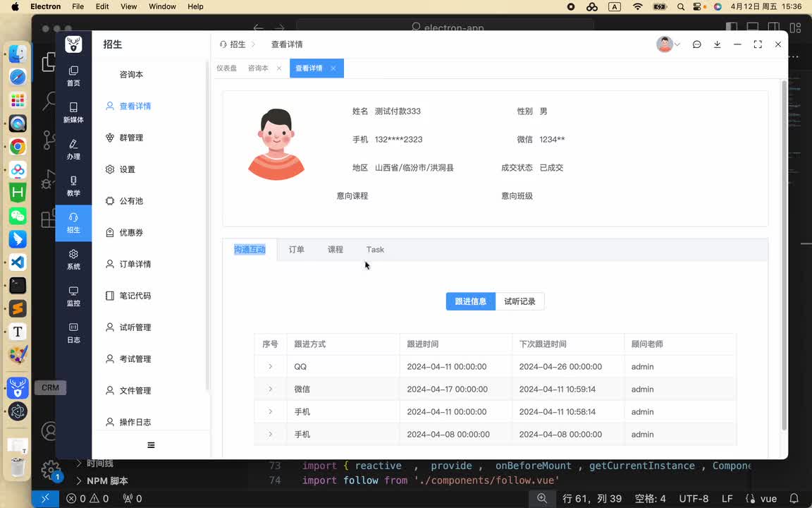The width and height of the screenshot is (812, 508).
Task: Close the 咨询本 page tab
Action: 279,68
